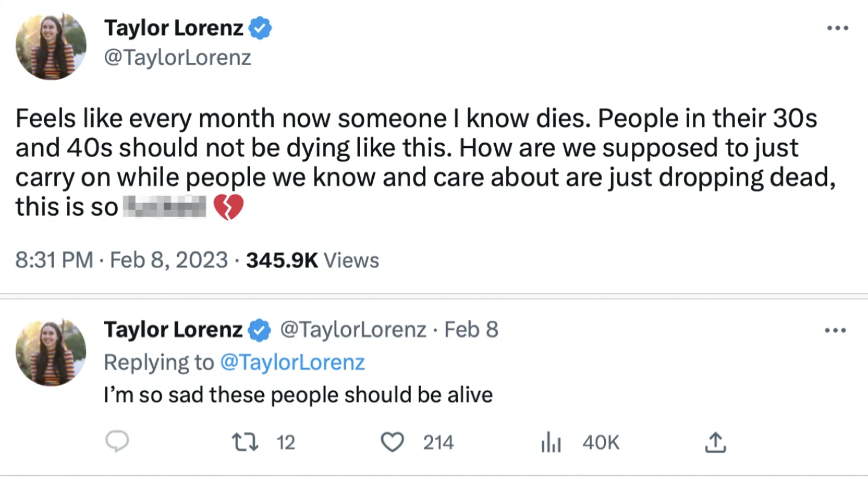This screenshot has width=868, height=478.
Task: Click verified badge on the reply tweet
Action: (x=260, y=330)
